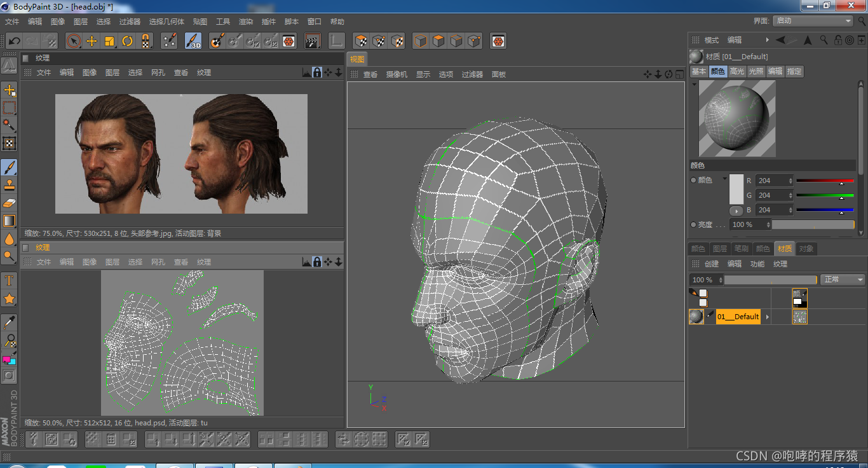Activate the Rotate tool in the top toolbar
The height and width of the screenshot is (468, 868).
[128, 41]
